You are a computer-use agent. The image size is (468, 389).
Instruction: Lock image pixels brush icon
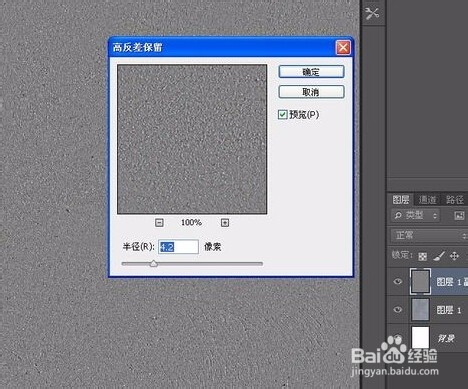click(439, 256)
